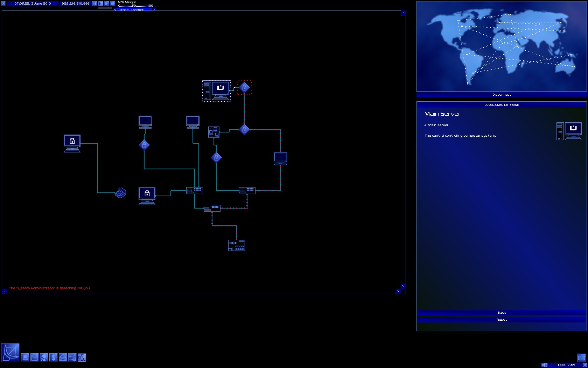Select the isolation bridge circuit node
Image resolution: width=588 pixels, height=368 pixels.
[x=214, y=132]
